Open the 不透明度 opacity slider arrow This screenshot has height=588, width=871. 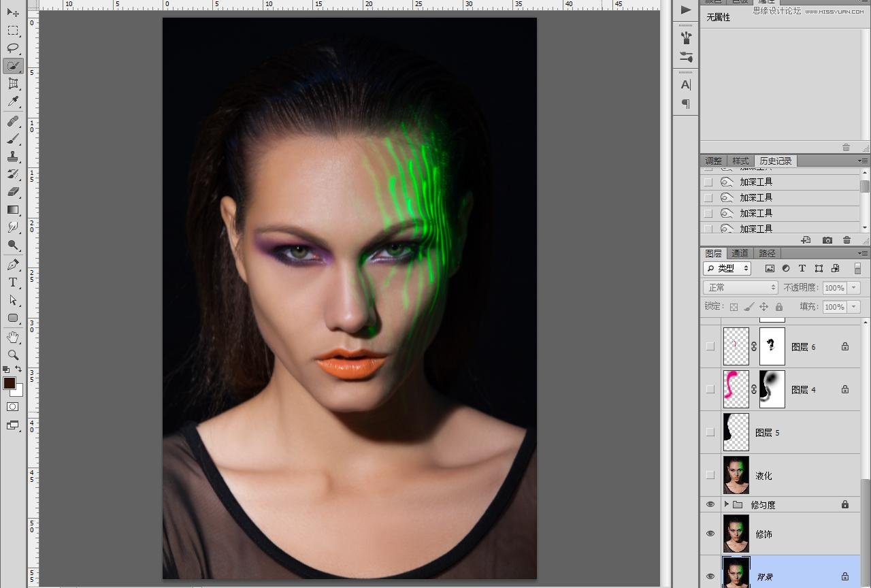coord(854,288)
